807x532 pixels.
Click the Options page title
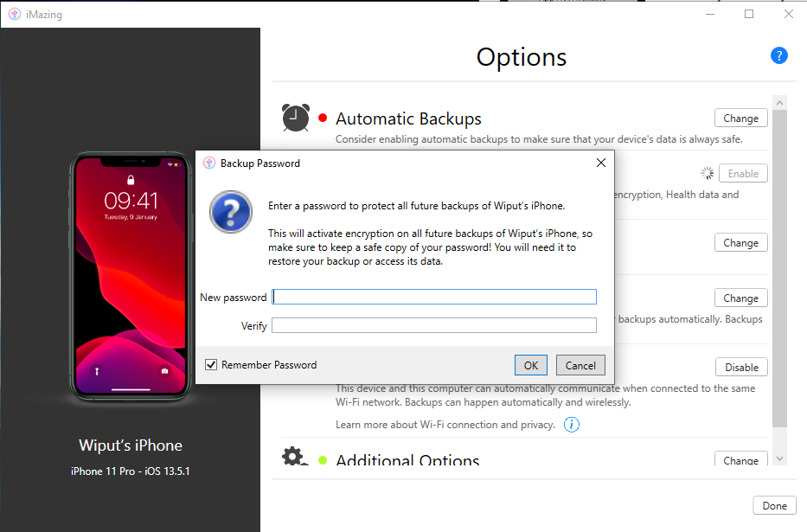tap(522, 56)
